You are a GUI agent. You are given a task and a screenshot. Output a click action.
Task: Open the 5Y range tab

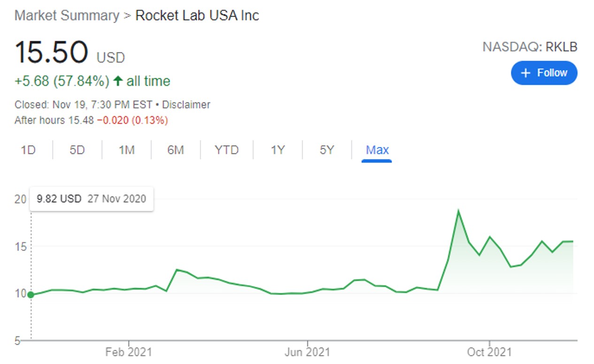[x=327, y=150]
